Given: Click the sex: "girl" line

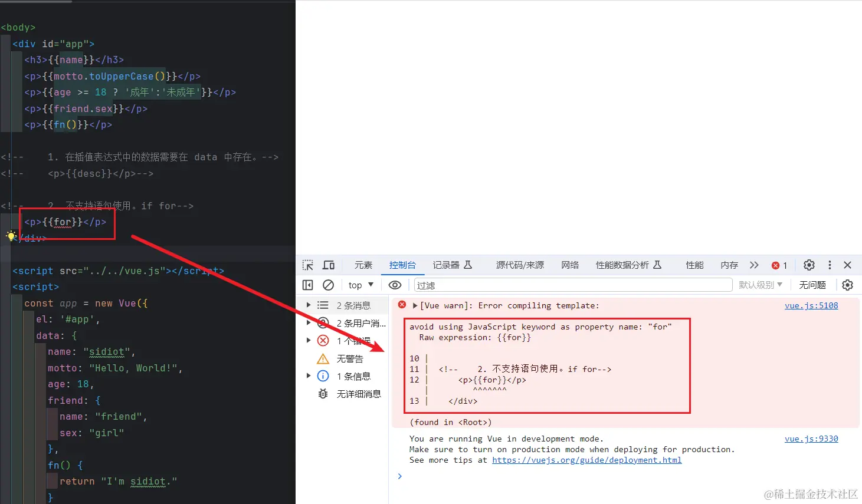Looking at the screenshot, I should pos(91,433).
